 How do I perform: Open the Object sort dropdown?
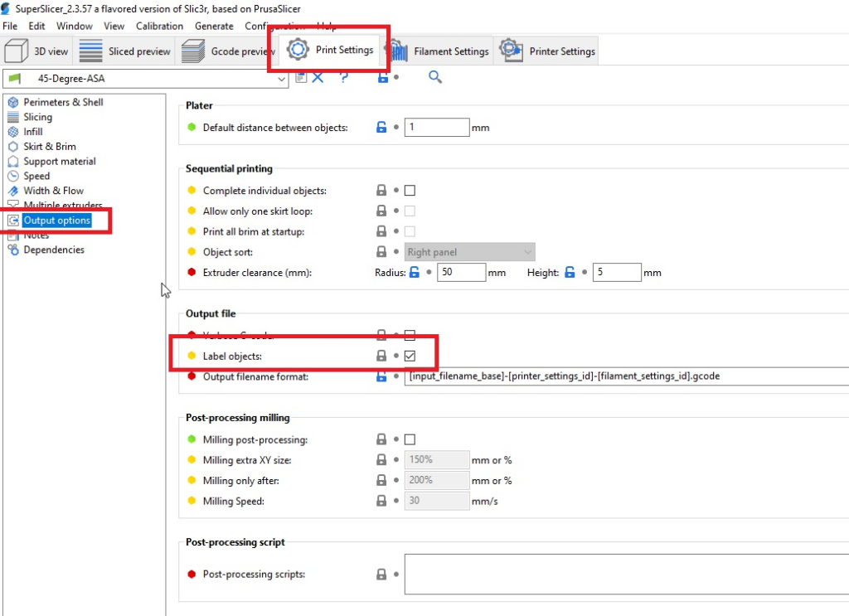tap(469, 252)
